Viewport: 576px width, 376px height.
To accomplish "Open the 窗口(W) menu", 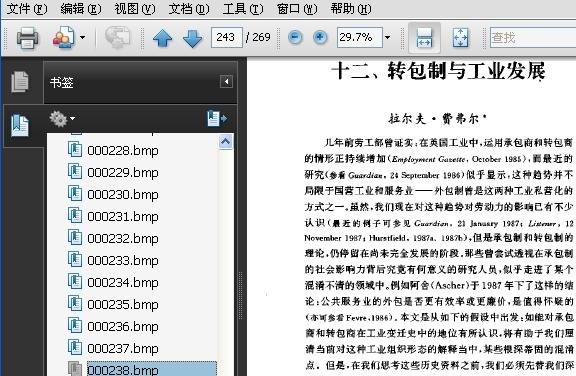I will pos(297,8).
